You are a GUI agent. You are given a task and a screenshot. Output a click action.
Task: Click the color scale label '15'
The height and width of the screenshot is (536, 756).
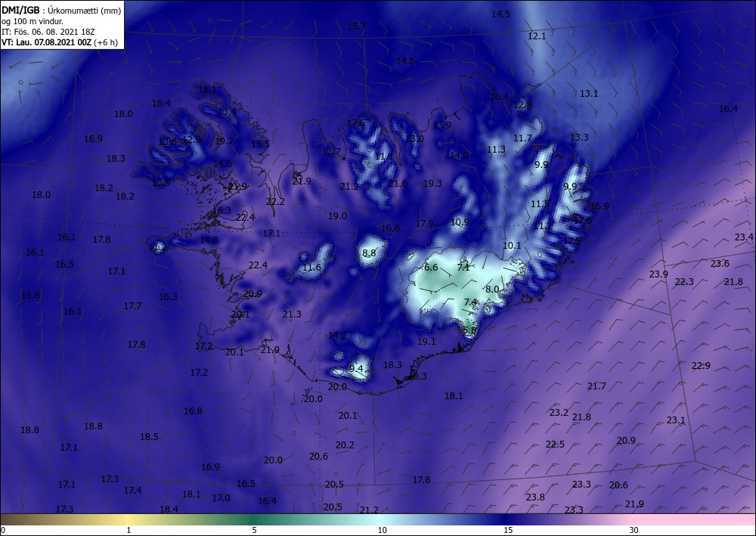508,530
